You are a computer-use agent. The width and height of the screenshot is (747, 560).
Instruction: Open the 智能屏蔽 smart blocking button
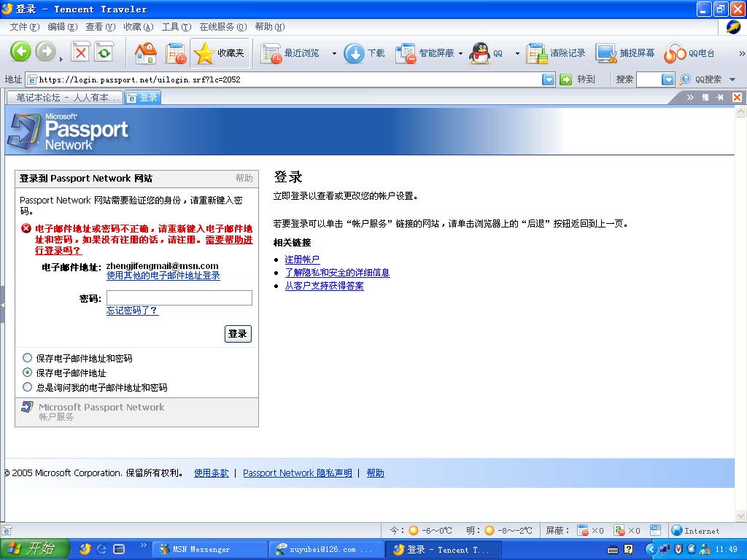[x=425, y=52]
